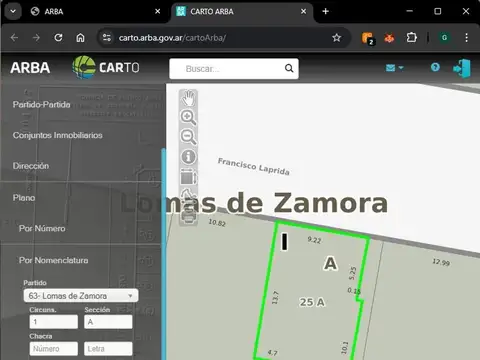Click the 9.22 measurement label
Viewport: 480px width, 360px height.
(314, 240)
